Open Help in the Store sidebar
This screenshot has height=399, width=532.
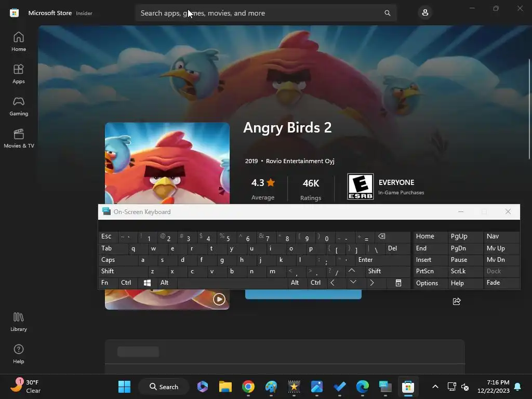(19, 354)
